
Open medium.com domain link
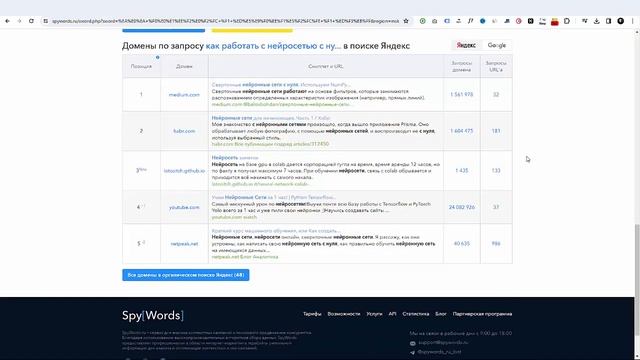coord(184,95)
